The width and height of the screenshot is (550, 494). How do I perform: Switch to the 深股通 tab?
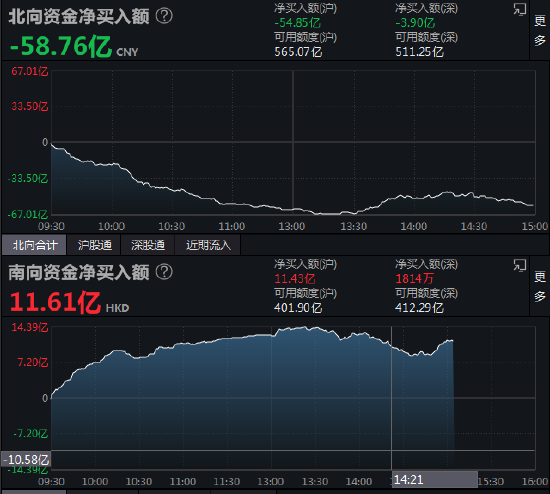click(x=148, y=245)
